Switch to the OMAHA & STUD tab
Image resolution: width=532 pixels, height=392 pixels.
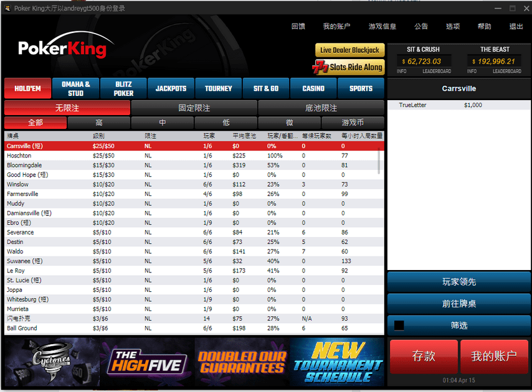(75, 88)
